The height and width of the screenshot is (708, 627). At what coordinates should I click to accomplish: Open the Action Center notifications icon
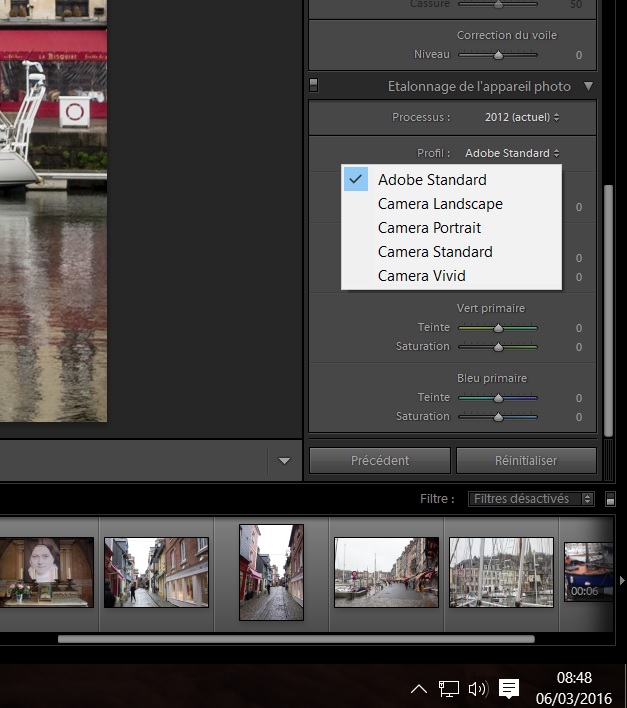click(x=509, y=689)
